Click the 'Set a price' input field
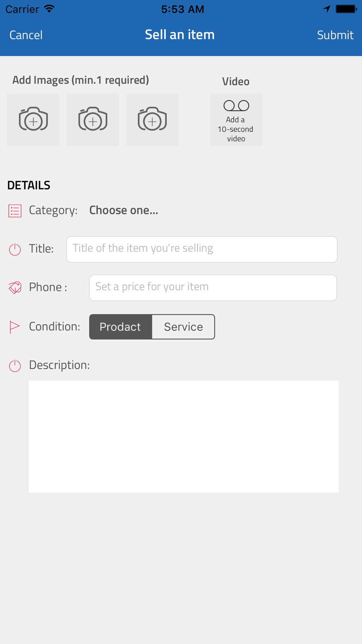This screenshot has width=362, height=644. [x=213, y=288]
